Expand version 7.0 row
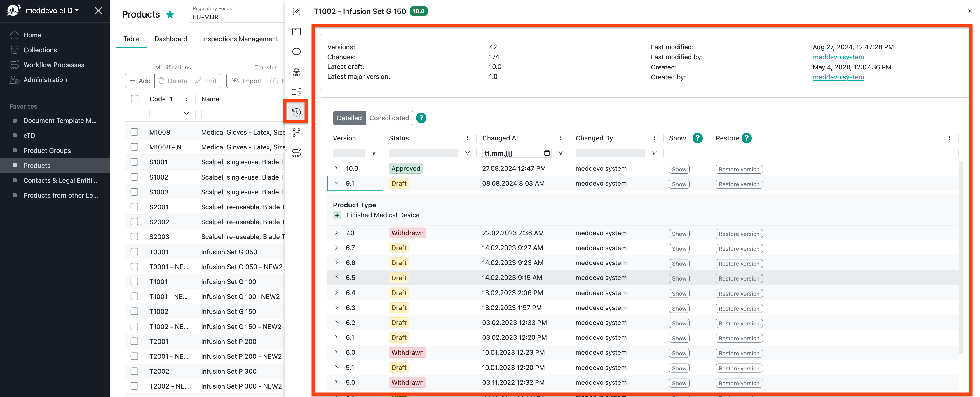Screen dimensions: 980x397 pyautogui.click(x=336, y=233)
